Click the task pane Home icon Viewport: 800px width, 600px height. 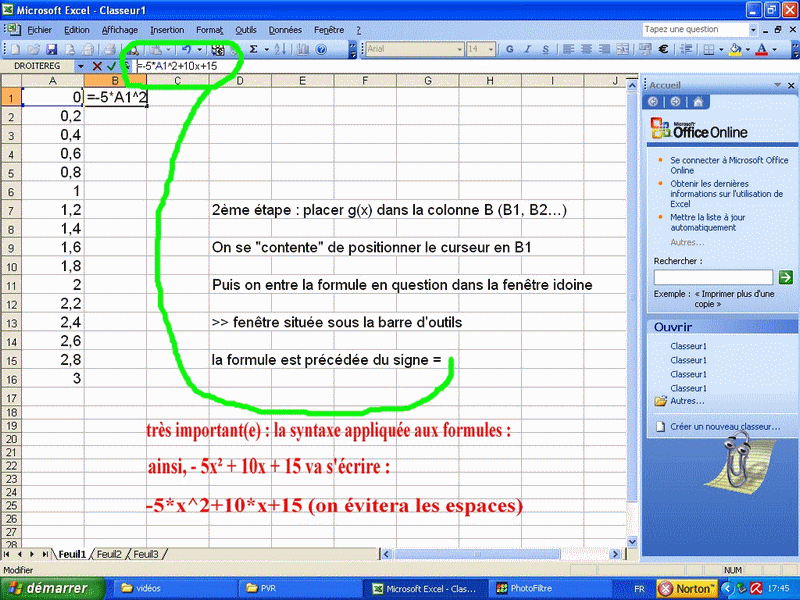click(x=698, y=102)
